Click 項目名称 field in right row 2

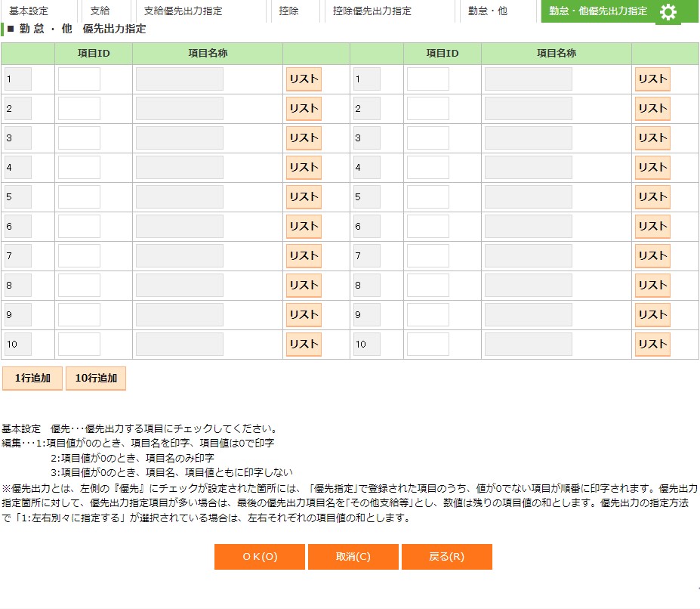point(529,109)
